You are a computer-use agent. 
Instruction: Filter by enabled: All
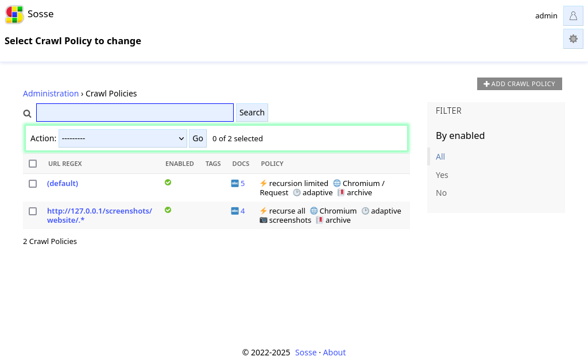tap(440, 157)
